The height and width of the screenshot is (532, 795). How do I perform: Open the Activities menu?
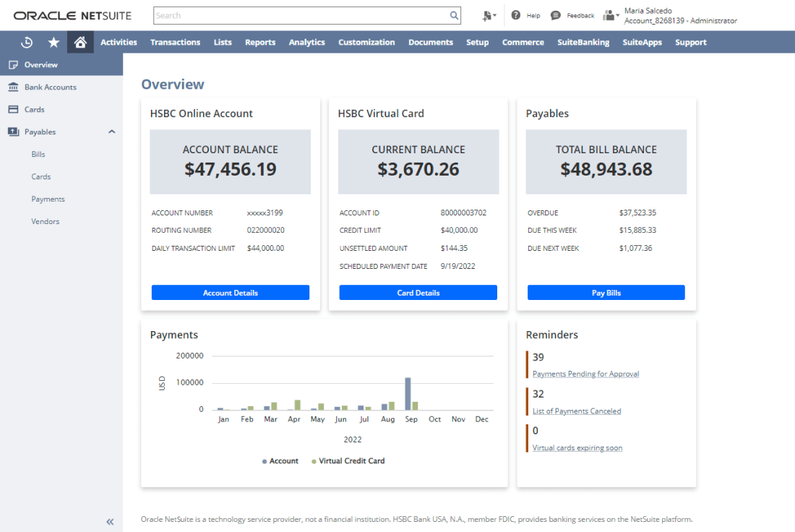[x=119, y=42]
